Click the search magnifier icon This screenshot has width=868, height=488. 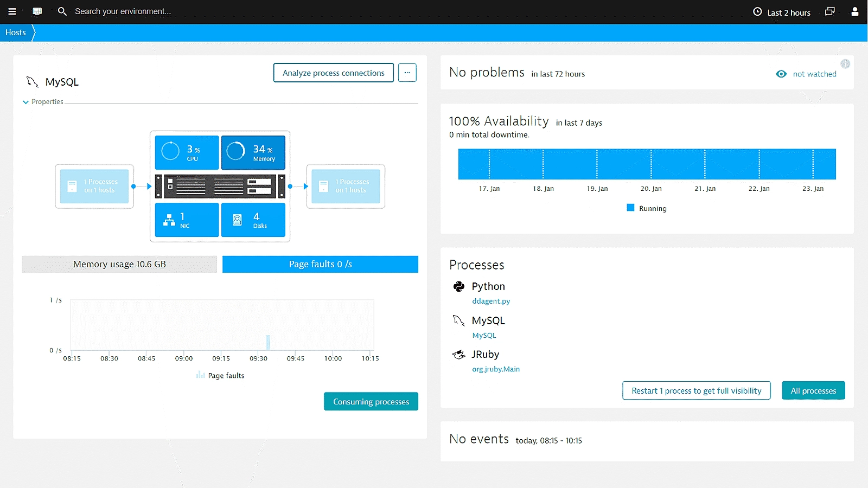pos(62,11)
